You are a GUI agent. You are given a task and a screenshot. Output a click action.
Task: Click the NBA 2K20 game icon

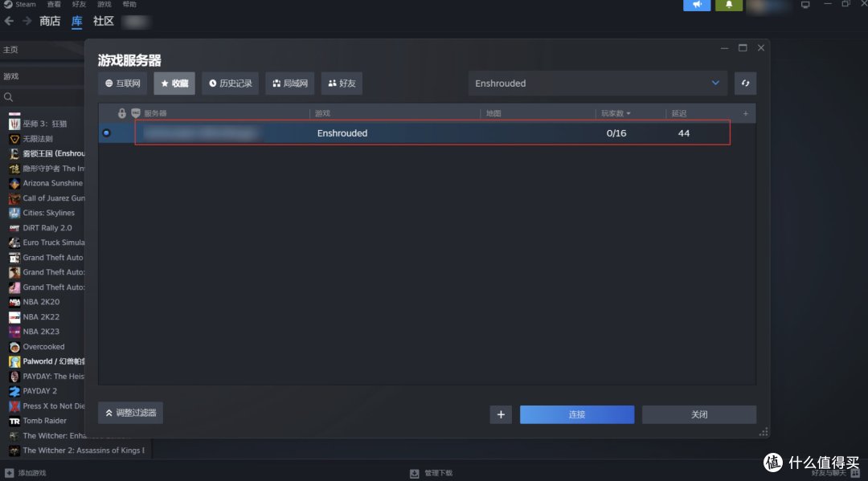pos(14,302)
